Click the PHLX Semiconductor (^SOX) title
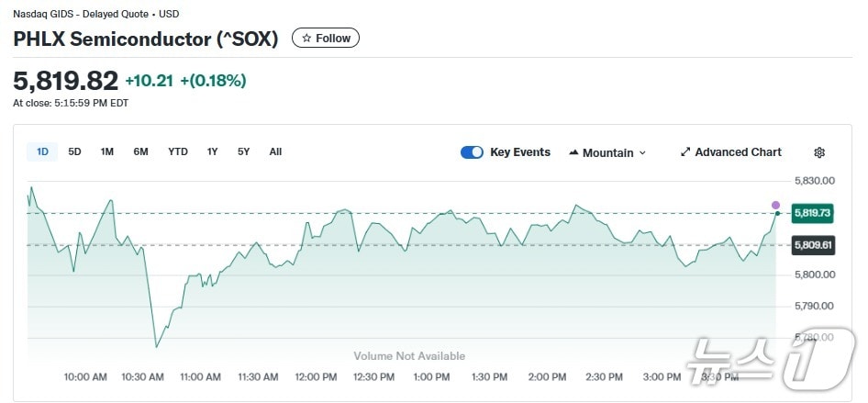The image size is (868, 403). coord(146,39)
